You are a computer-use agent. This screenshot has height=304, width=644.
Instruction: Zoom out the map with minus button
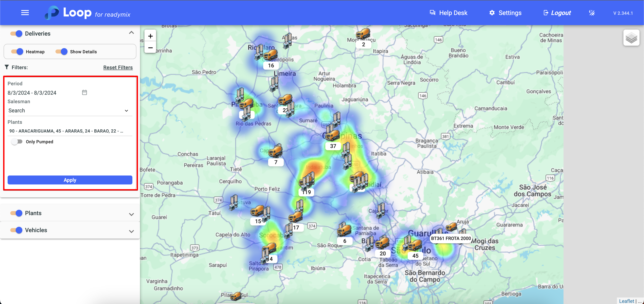click(x=150, y=47)
